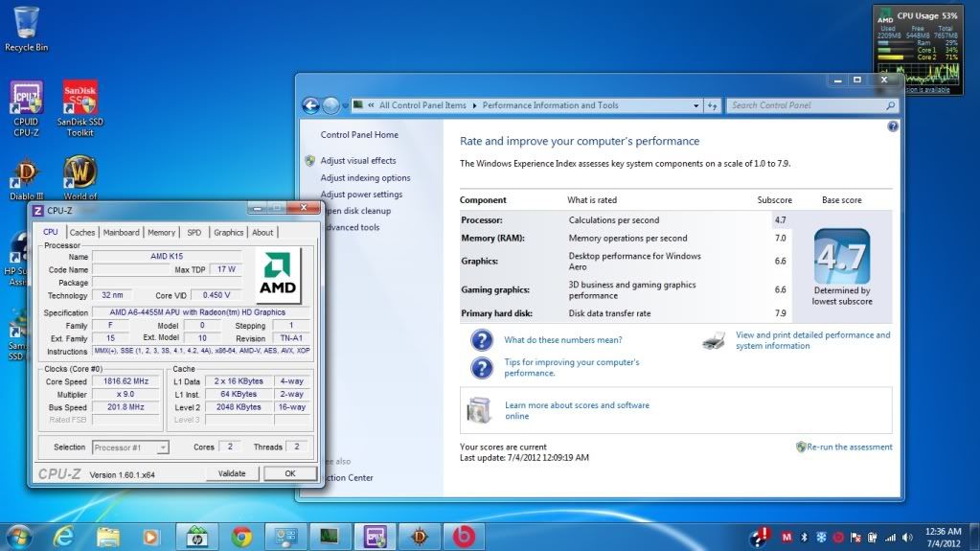Open Control Panel help question mark
Viewport: 980px width, 551px height.
click(893, 126)
